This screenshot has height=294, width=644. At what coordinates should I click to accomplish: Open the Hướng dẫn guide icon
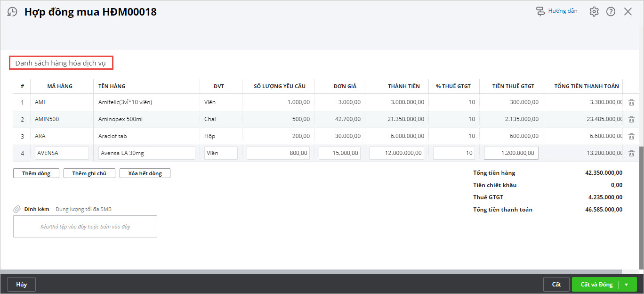[x=540, y=11]
